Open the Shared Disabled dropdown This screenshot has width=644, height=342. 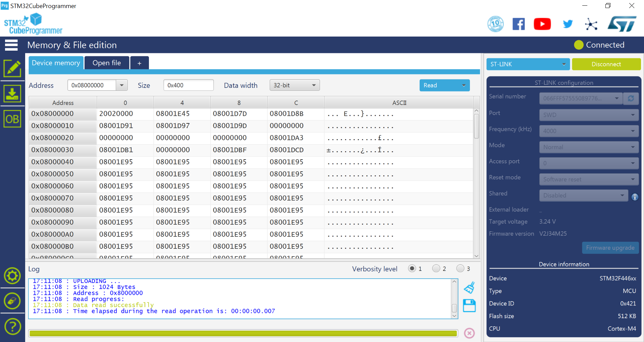pyautogui.click(x=583, y=195)
